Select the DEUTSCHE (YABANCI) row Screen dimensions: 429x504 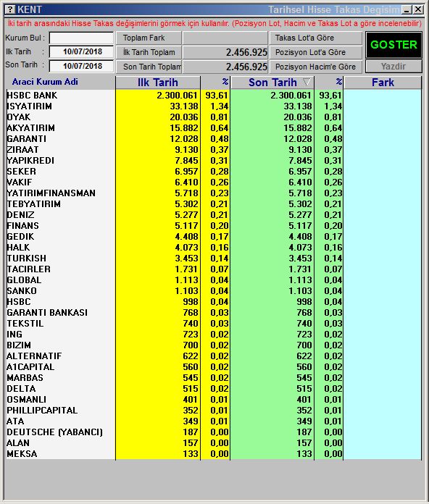click(214, 432)
